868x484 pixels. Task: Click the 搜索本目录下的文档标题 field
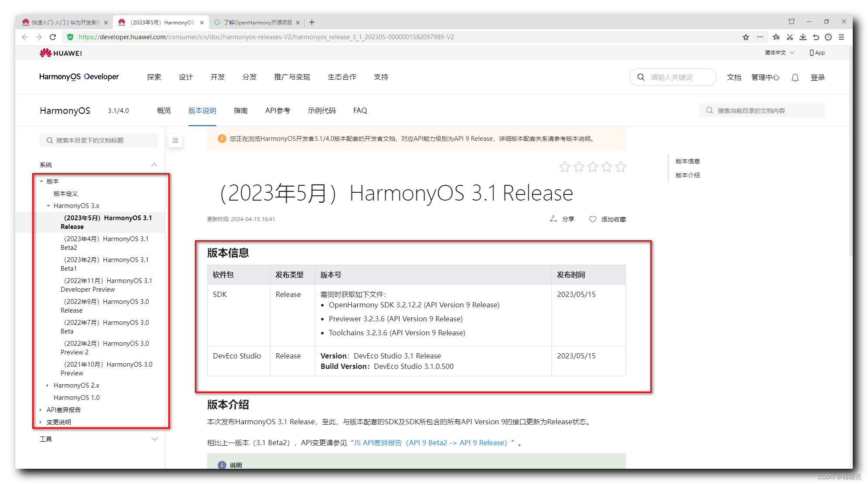pos(99,140)
